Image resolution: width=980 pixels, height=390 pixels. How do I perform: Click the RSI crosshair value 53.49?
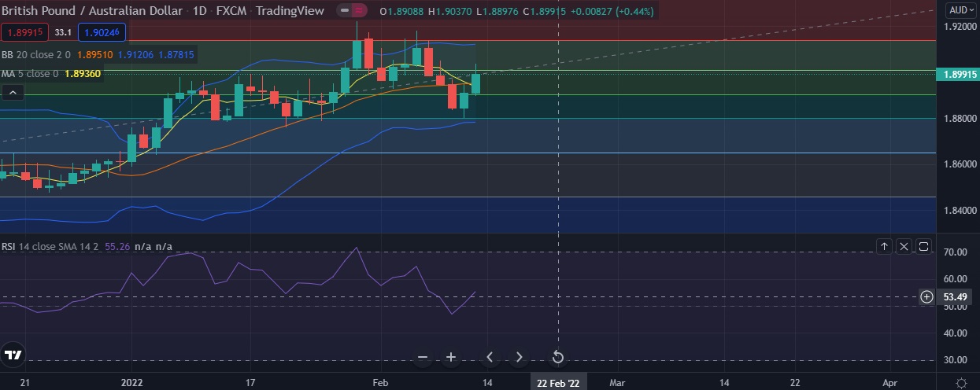(955, 296)
